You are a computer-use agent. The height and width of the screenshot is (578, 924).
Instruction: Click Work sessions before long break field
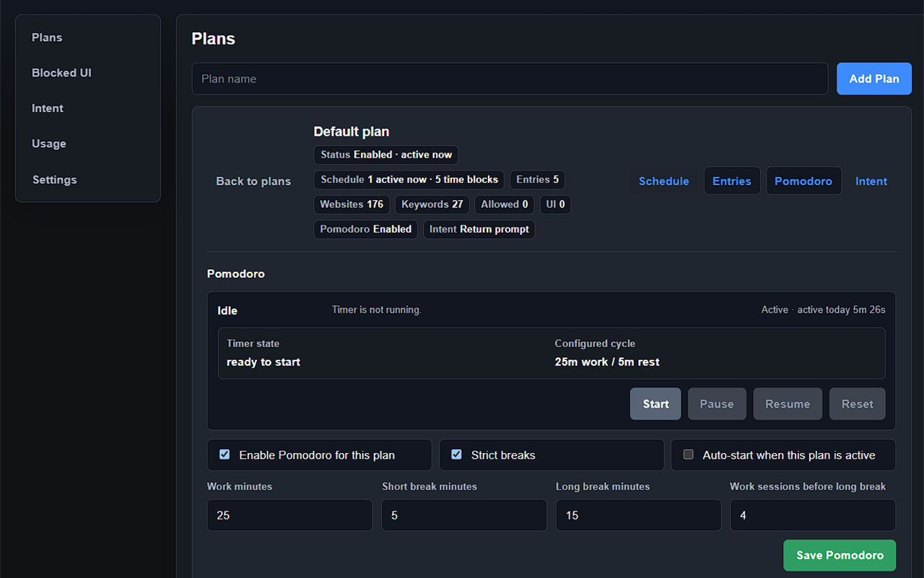click(x=813, y=515)
